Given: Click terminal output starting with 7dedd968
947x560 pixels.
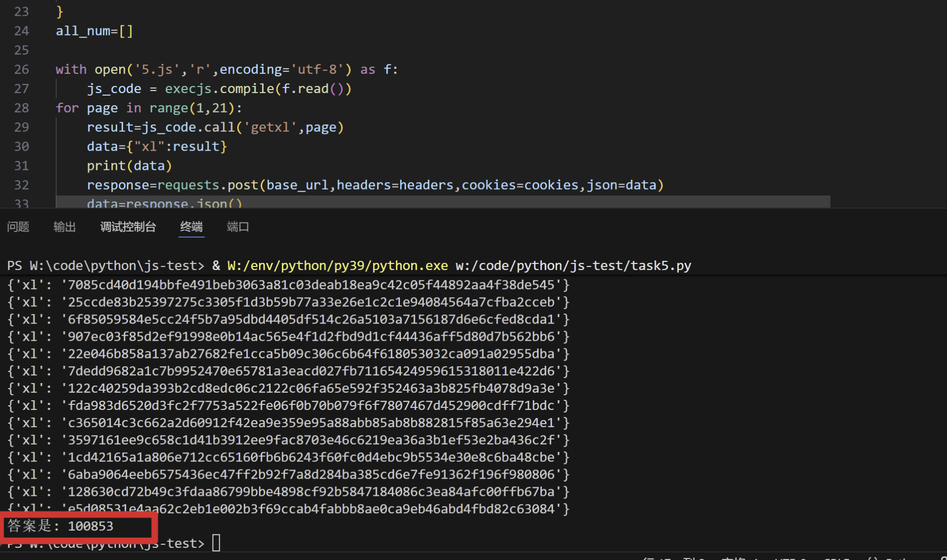Looking at the screenshot, I should click(x=288, y=371).
